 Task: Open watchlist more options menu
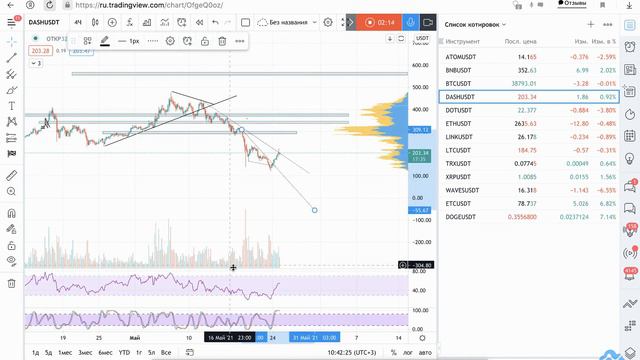pyautogui.click(x=608, y=24)
